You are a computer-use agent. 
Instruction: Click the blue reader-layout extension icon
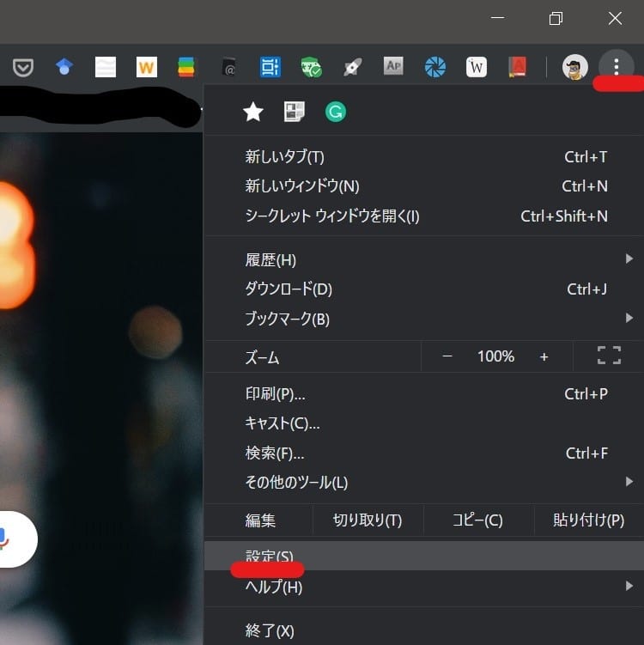[270, 67]
